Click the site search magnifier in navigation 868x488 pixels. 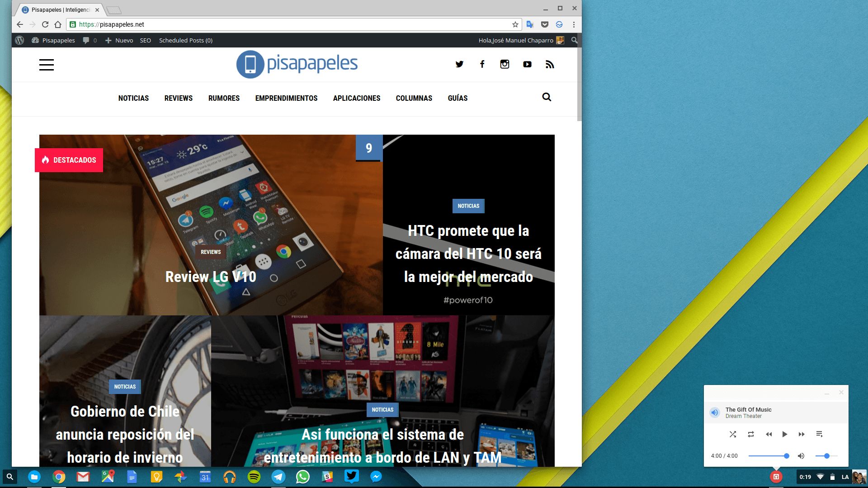tap(547, 97)
